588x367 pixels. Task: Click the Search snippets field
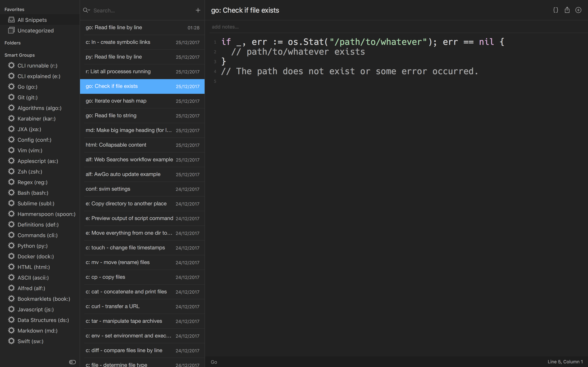coord(141,10)
